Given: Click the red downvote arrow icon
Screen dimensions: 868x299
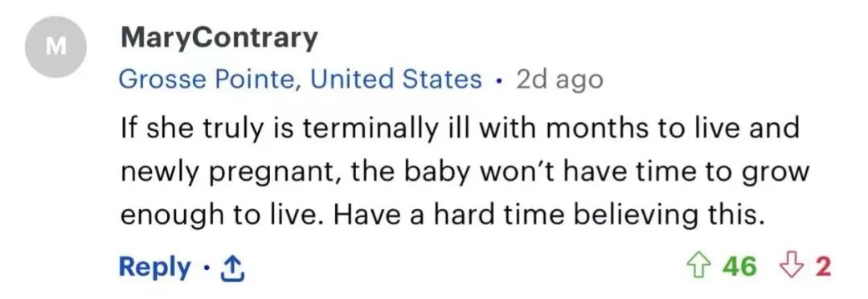Looking at the screenshot, I should (x=794, y=267).
